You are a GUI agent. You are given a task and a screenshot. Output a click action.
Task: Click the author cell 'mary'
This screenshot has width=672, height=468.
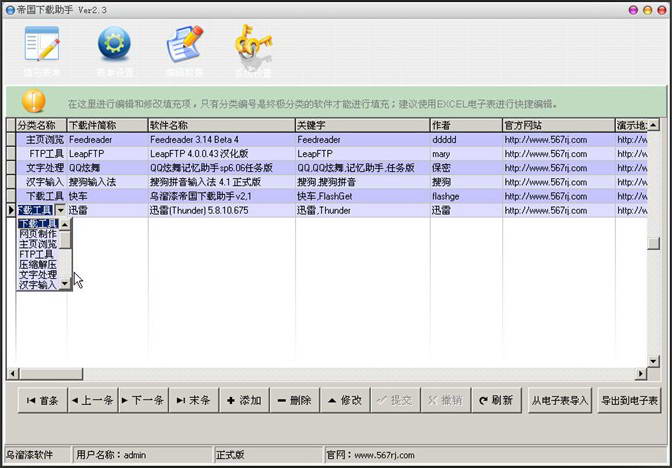(466, 153)
